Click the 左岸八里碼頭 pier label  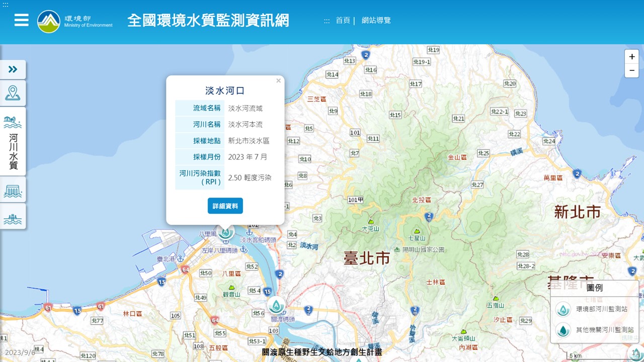[219, 250]
